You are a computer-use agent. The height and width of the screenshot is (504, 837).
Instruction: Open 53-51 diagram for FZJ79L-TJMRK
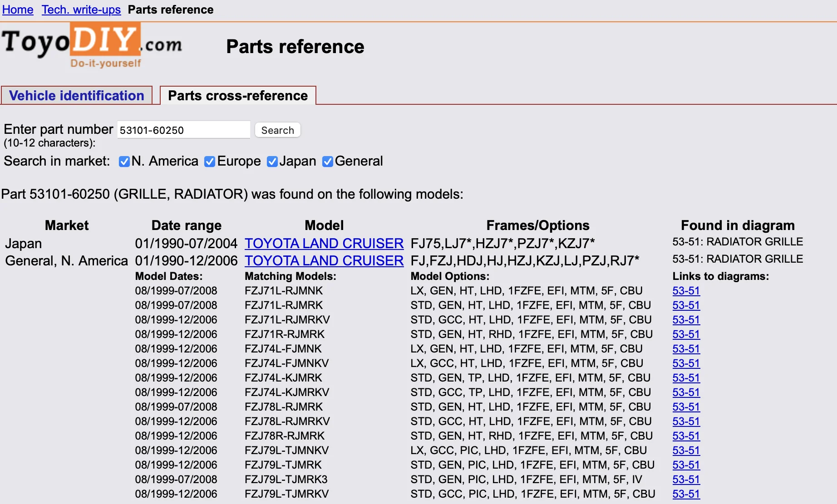pos(686,465)
